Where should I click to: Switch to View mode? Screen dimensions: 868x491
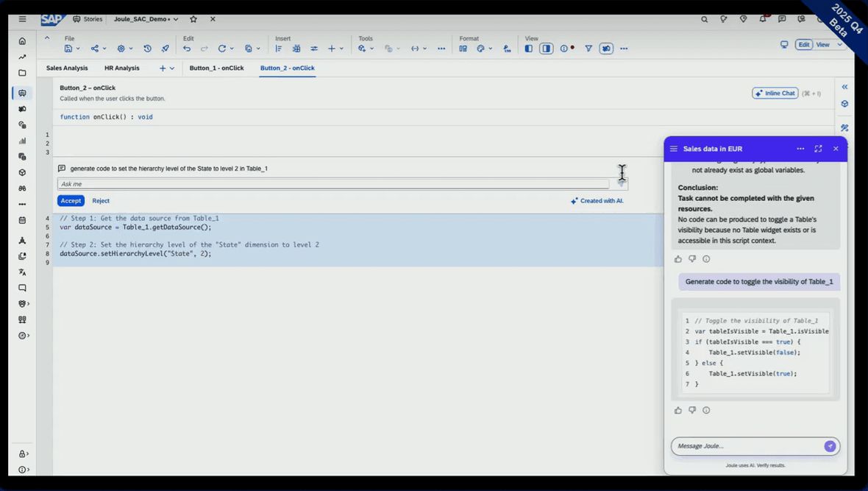(822, 44)
